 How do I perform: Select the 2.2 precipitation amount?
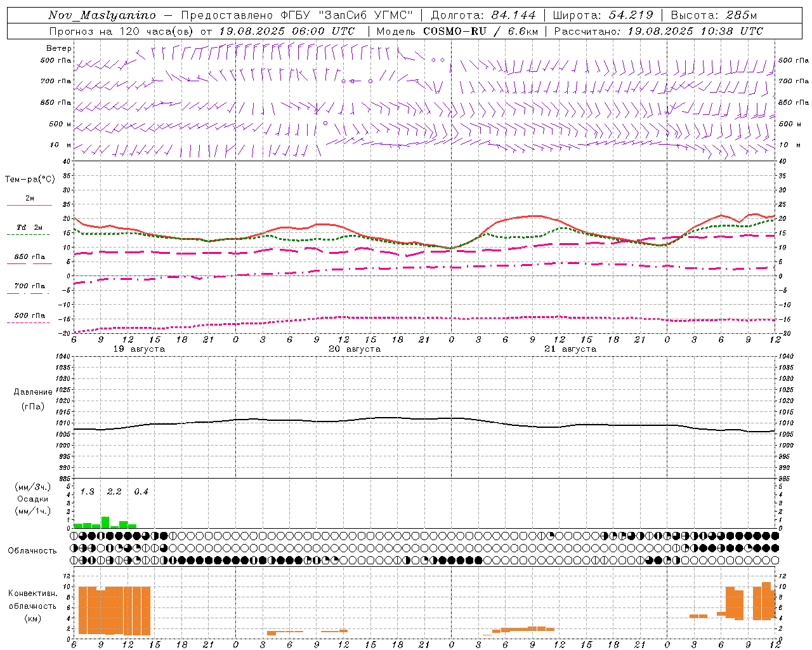tap(114, 492)
